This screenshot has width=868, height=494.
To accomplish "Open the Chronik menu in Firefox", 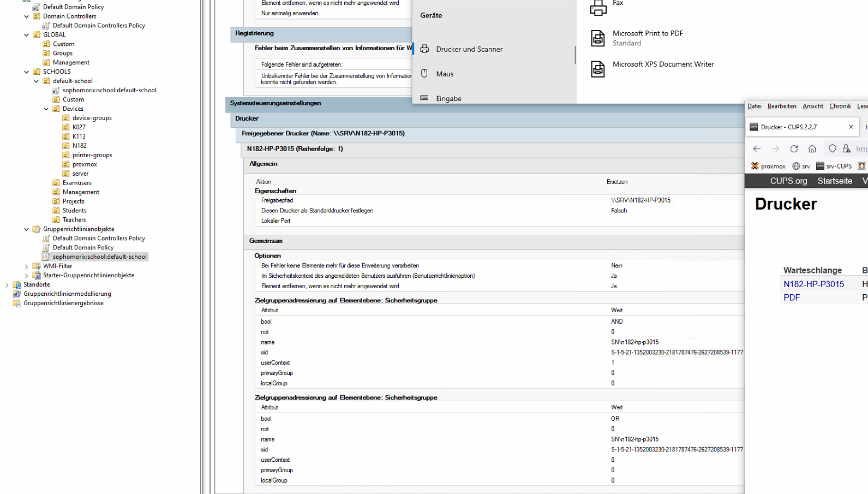I will point(840,106).
